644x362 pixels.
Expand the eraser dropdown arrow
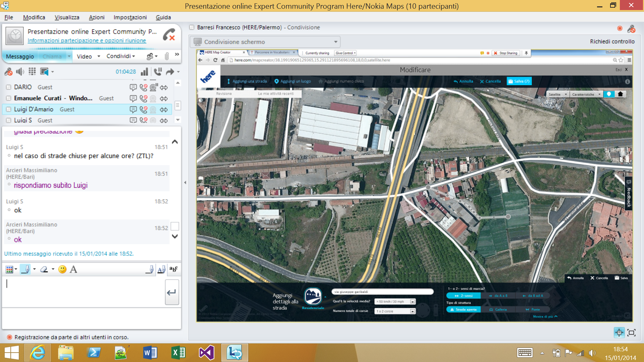[x=53, y=269]
